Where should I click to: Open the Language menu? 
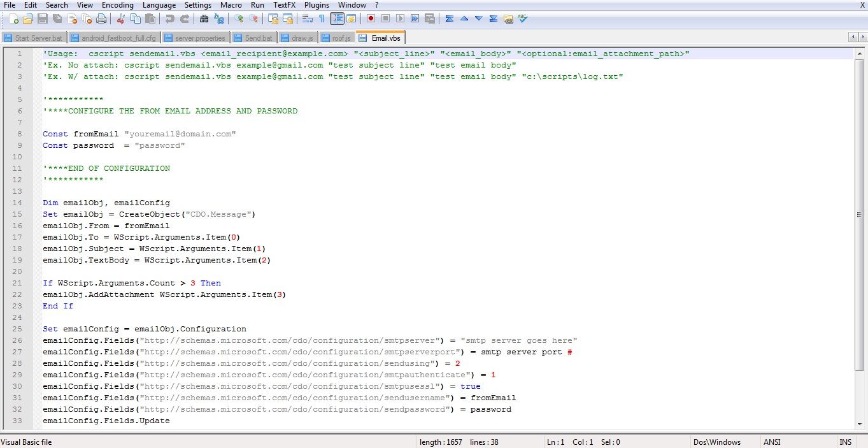159,5
